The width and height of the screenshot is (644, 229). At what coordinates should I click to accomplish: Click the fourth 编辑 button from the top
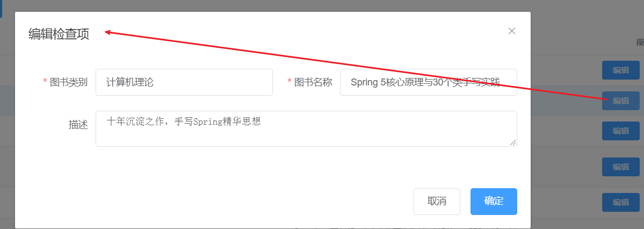point(620,167)
